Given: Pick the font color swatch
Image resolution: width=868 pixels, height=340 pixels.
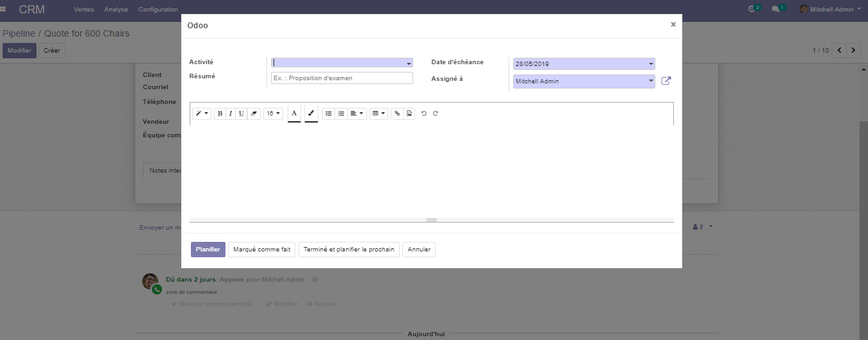Looking at the screenshot, I should tap(294, 114).
